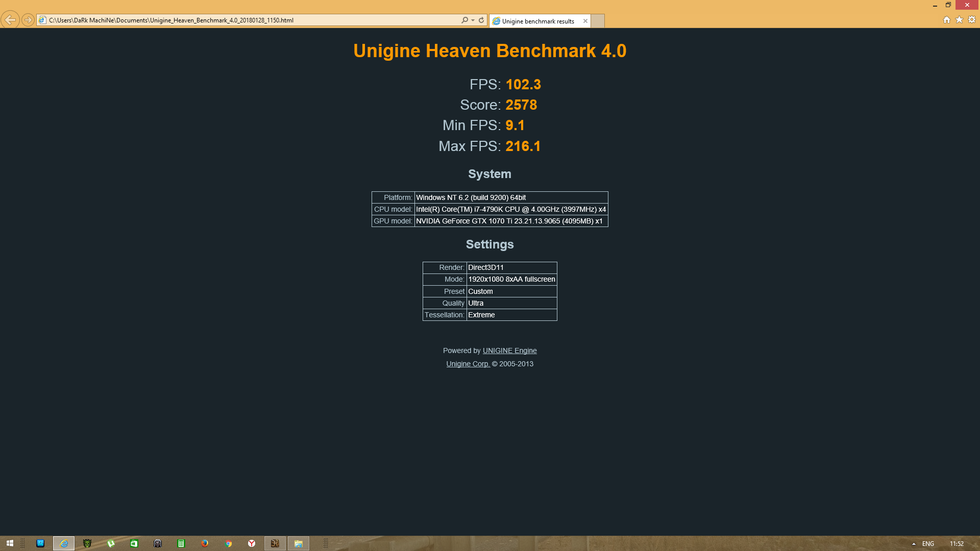
Task: Launch Firefox from the taskbar
Action: click(x=205, y=543)
